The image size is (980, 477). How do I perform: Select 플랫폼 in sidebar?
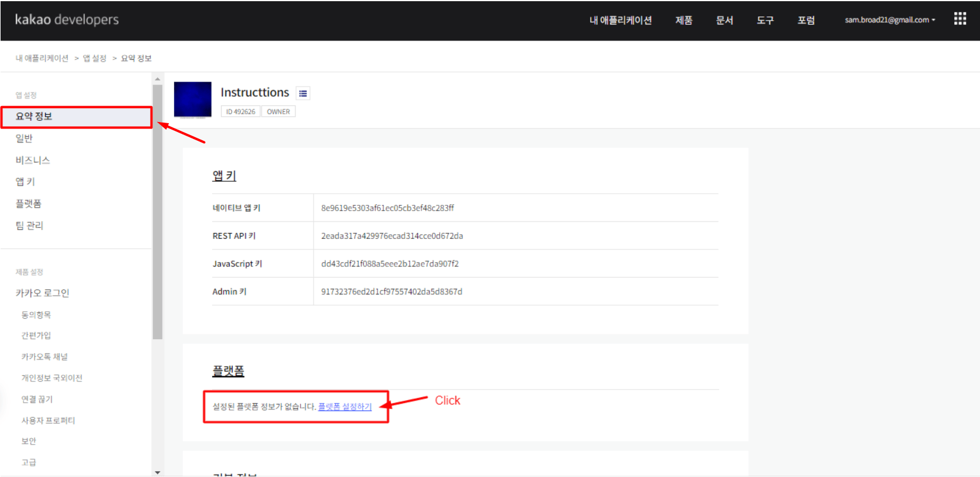click(28, 204)
